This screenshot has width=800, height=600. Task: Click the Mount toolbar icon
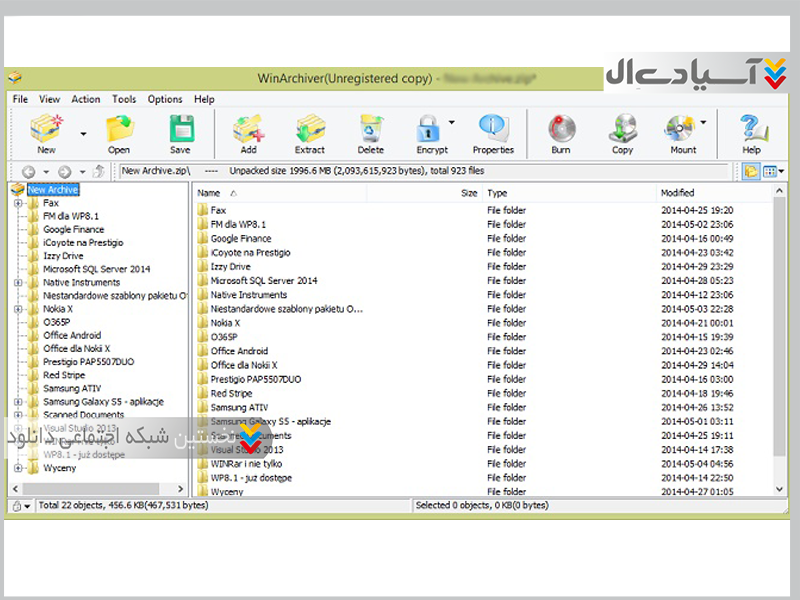pos(682,130)
